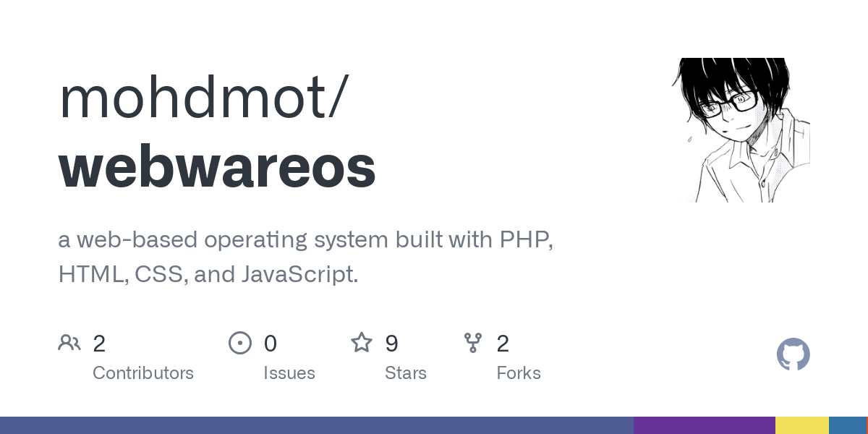The height and width of the screenshot is (434, 868).
Task: Click the teal segment of the language bar
Action: 846,425
